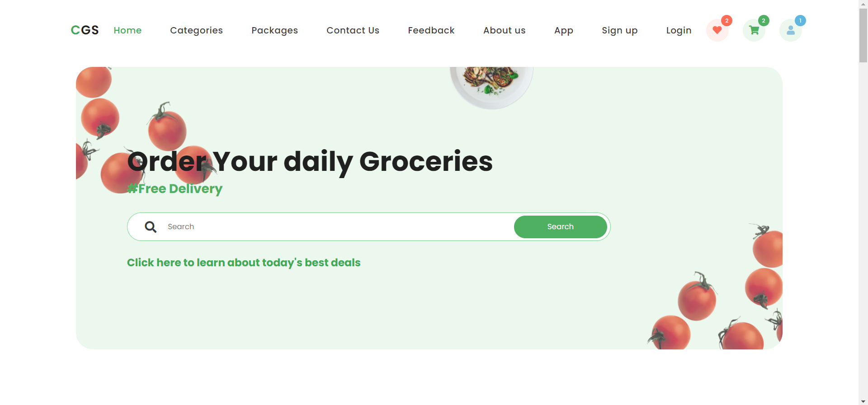The width and height of the screenshot is (868, 405).
Task: Click the user profile icon
Action: tap(790, 30)
